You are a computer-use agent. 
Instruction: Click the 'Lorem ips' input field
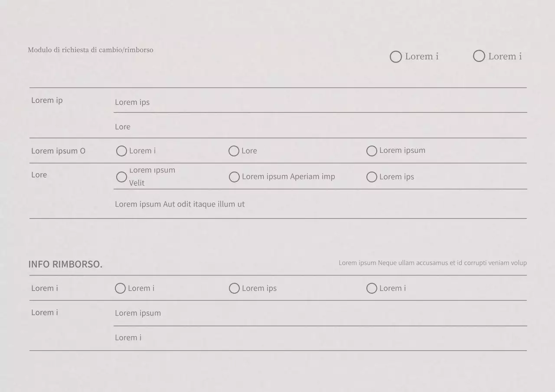pos(320,102)
